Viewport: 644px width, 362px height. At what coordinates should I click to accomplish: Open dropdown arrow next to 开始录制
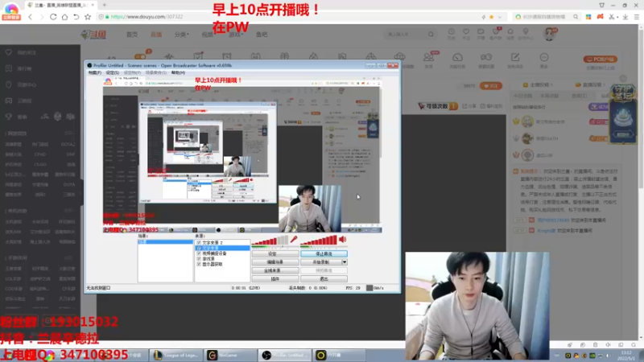click(345, 262)
